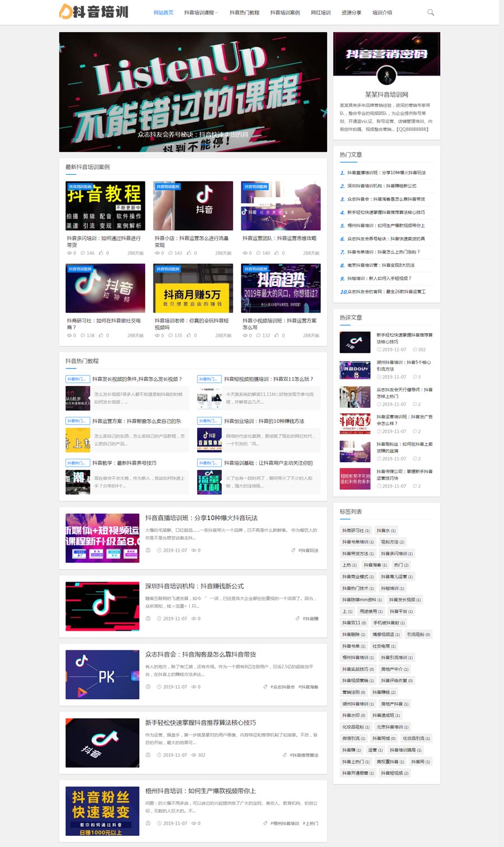Open 资源分享 navigation item

pyautogui.click(x=352, y=12)
